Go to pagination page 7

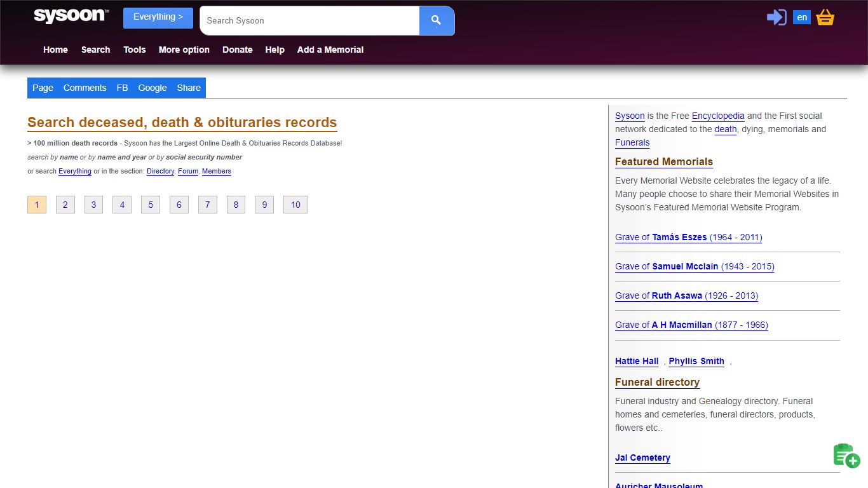click(x=208, y=205)
